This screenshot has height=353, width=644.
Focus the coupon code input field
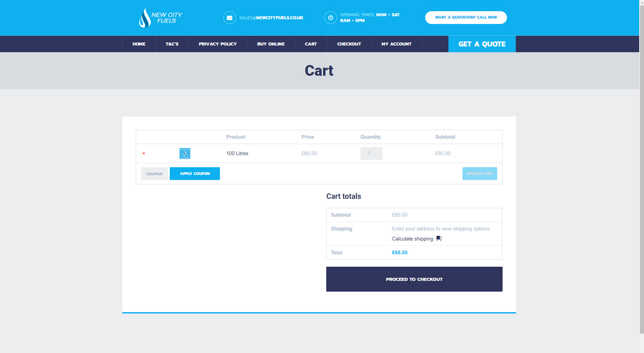tap(155, 174)
